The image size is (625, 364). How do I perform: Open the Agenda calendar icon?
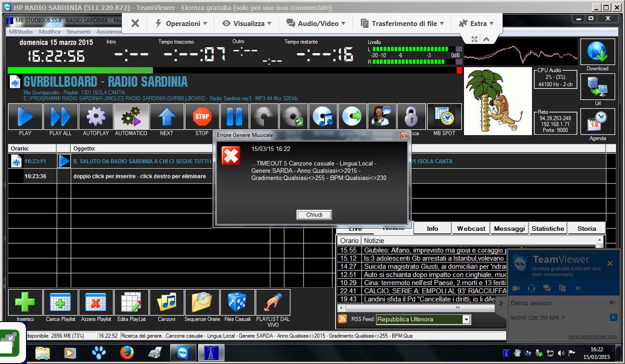click(597, 121)
